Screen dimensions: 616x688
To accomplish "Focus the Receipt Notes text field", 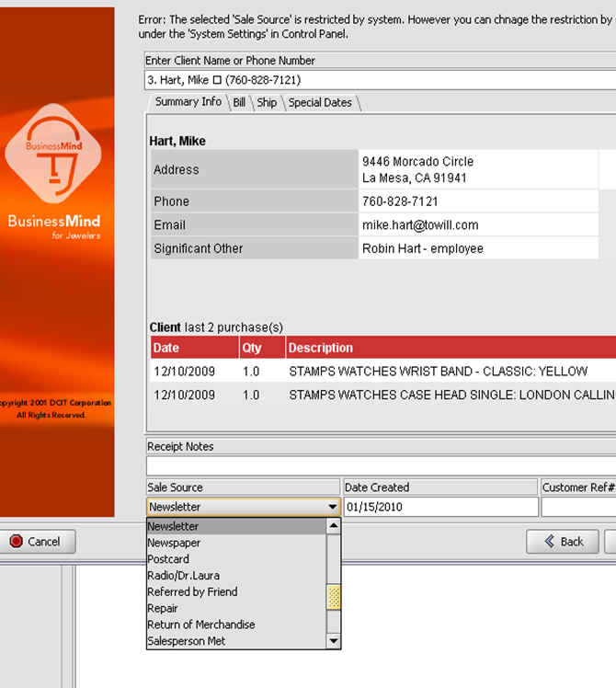I will pos(377,466).
